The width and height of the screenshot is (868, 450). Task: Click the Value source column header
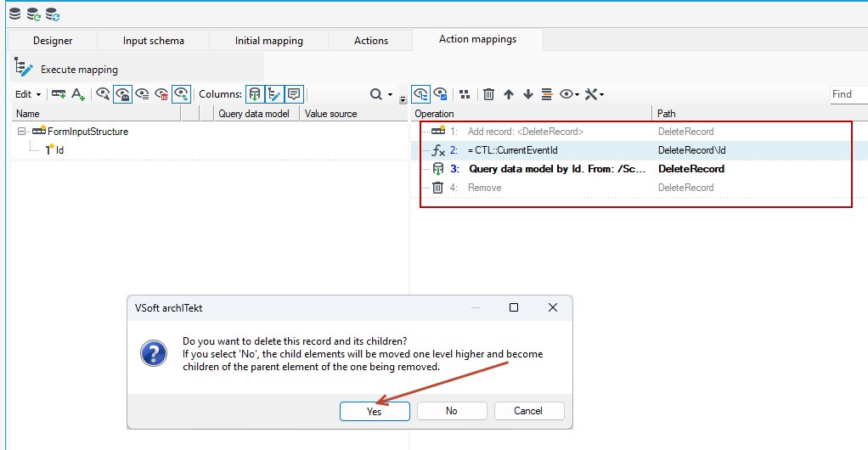[x=353, y=114]
